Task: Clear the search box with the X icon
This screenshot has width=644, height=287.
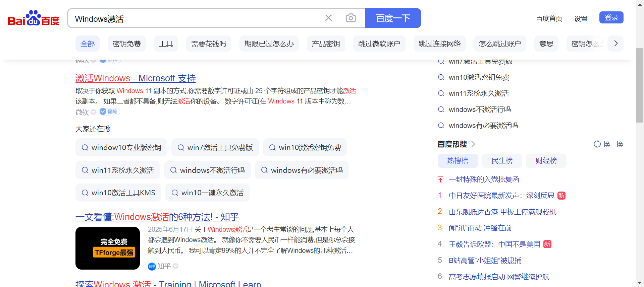Action: coord(328,18)
